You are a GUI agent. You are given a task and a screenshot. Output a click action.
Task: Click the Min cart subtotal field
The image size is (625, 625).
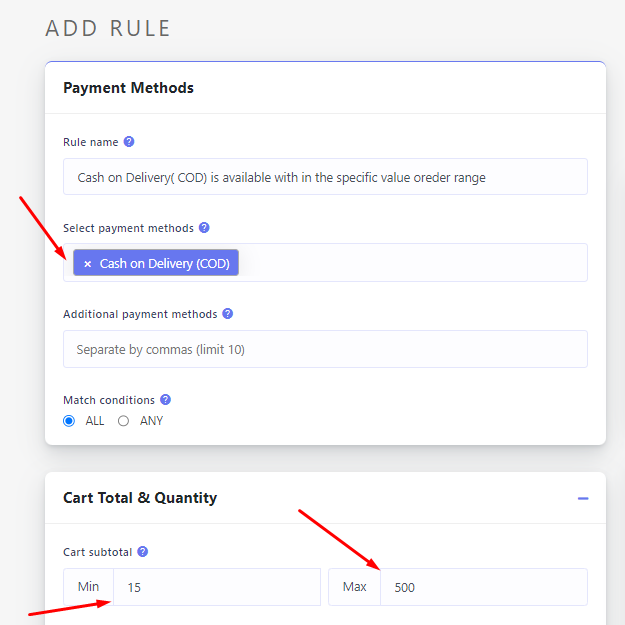(x=216, y=587)
